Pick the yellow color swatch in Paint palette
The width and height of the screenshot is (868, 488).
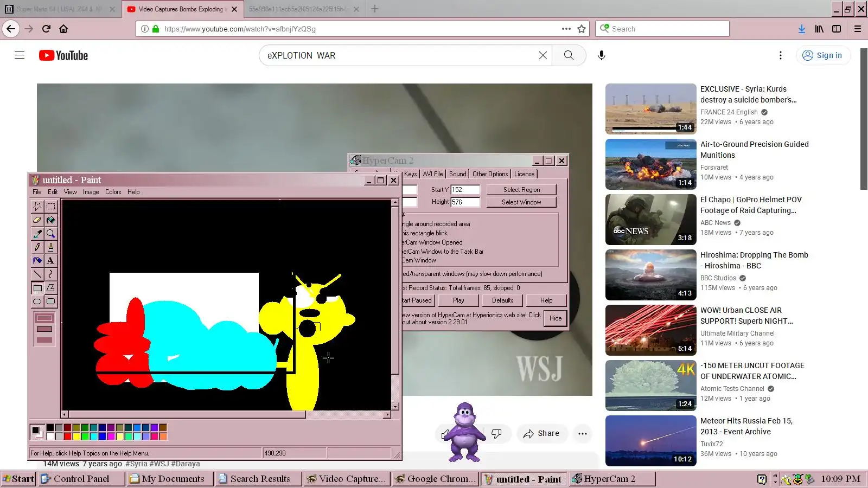(x=76, y=436)
